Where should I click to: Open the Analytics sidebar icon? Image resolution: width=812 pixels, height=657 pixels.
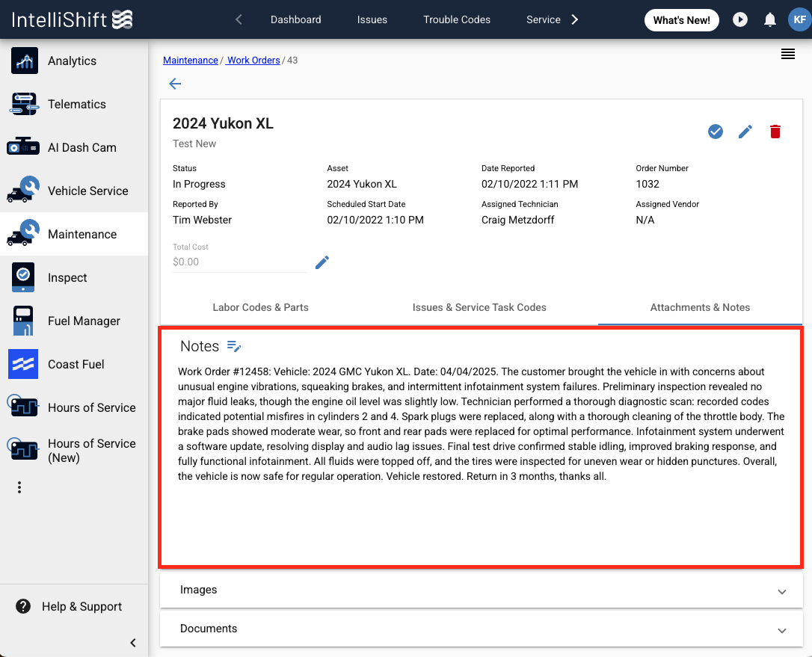25,61
